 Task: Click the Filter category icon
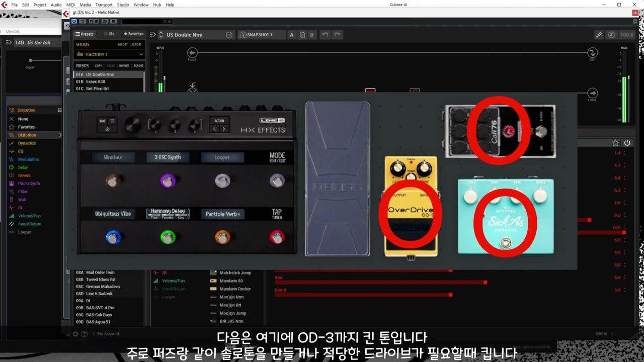point(12,192)
